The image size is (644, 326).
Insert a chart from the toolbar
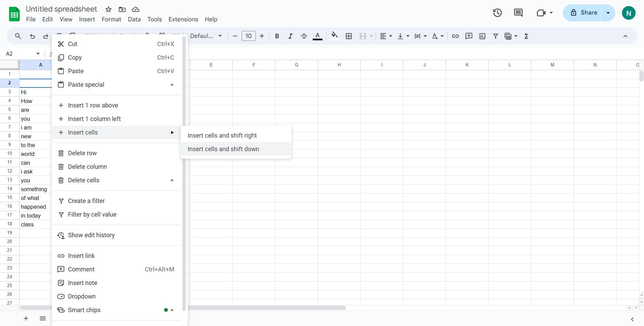click(x=482, y=36)
